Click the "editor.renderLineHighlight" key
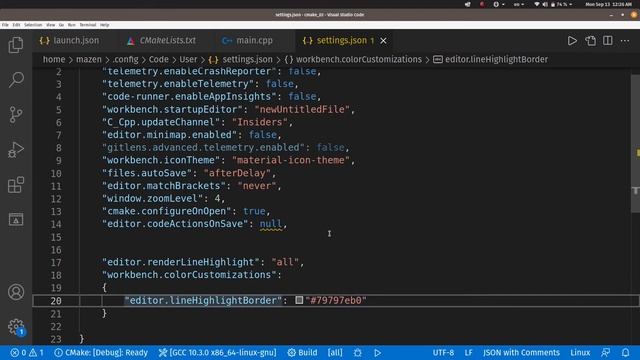The height and width of the screenshot is (360, 640). pyautogui.click(x=181, y=262)
